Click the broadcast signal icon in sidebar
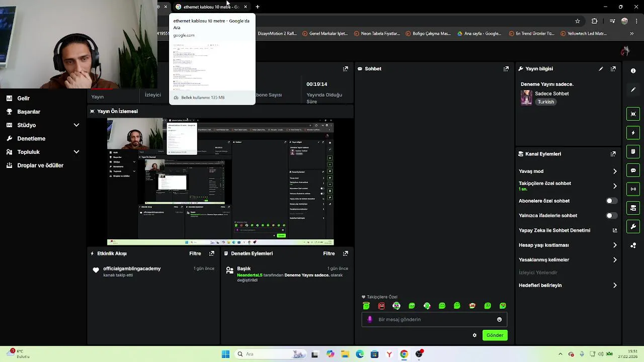Viewport: 644px width, 362px height. (633, 189)
